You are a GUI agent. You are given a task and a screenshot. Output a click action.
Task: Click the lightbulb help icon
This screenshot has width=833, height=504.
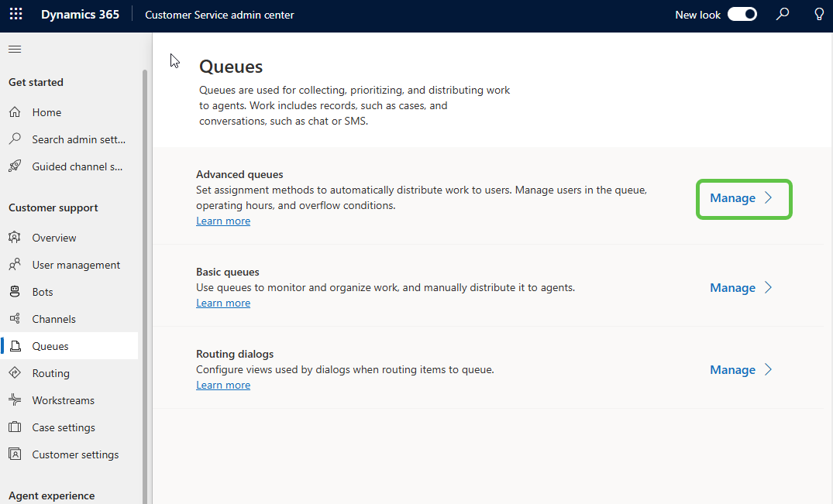[819, 15]
